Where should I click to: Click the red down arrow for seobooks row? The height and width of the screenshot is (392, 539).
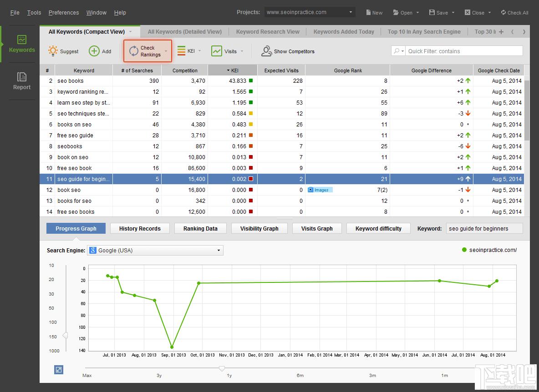coord(468,146)
